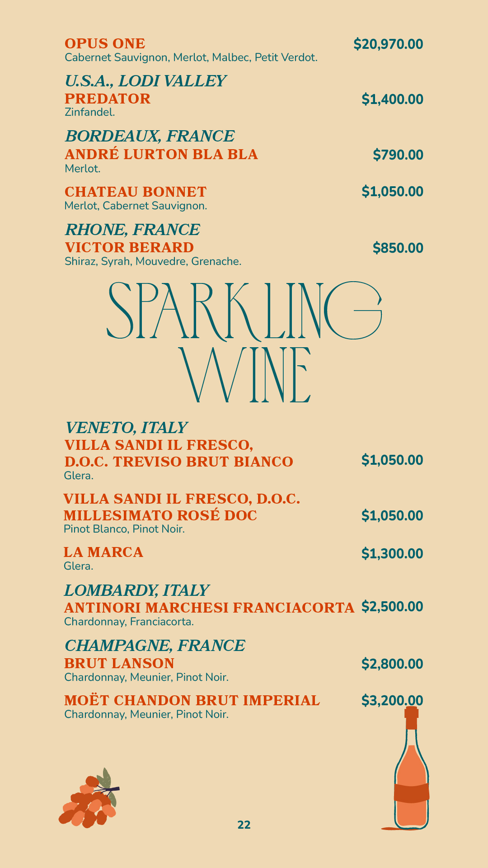The image size is (488, 868).
Task: Click the Sparkling Wine section heading
Action: (x=244, y=341)
